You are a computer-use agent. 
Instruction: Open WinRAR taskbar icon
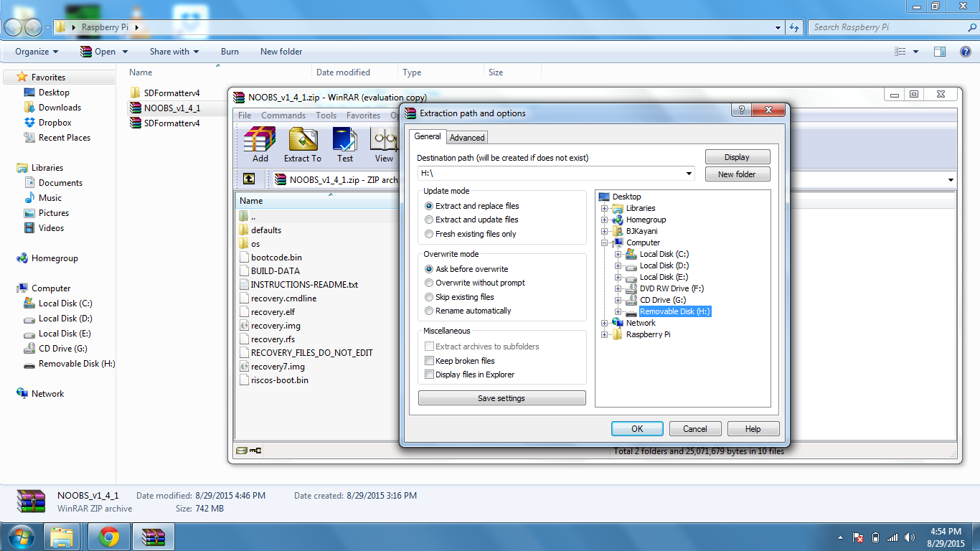click(154, 536)
